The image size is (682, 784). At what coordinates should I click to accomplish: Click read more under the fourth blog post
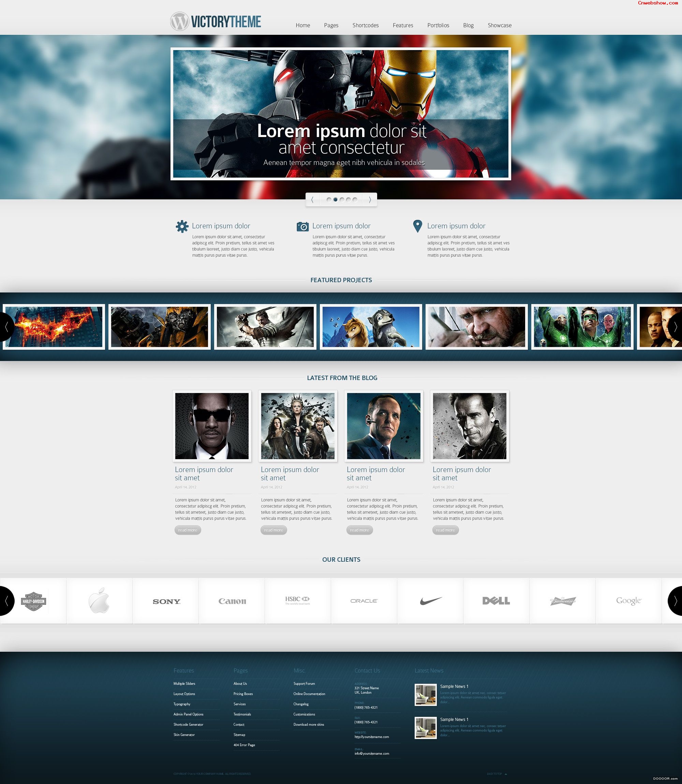[x=445, y=530]
